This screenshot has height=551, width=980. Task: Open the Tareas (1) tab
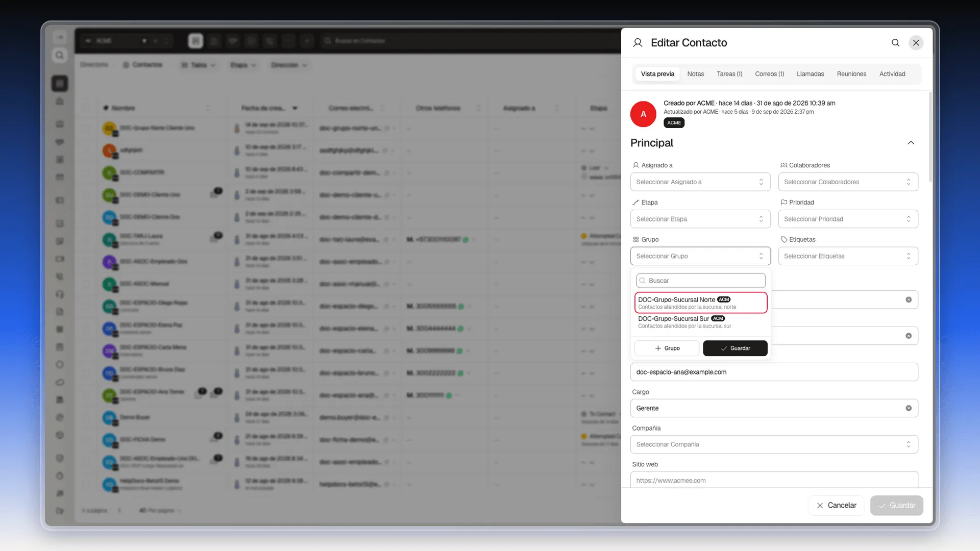729,74
